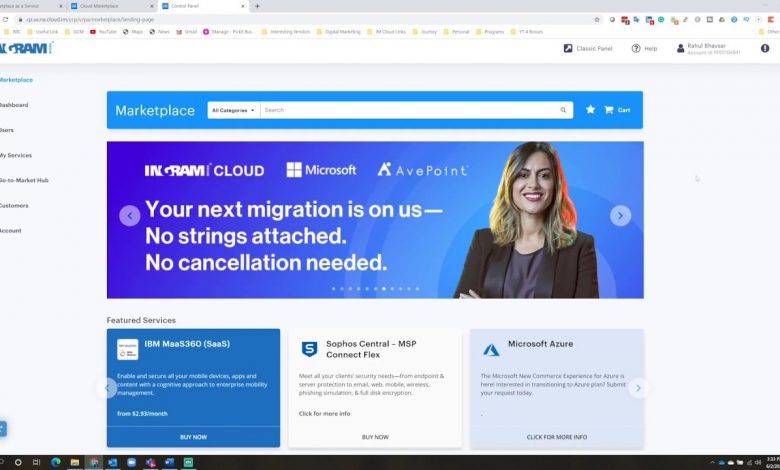Click BUY NOW for IBM MaaS360
The height and width of the screenshot is (470, 780).
(x=193, y=437)
